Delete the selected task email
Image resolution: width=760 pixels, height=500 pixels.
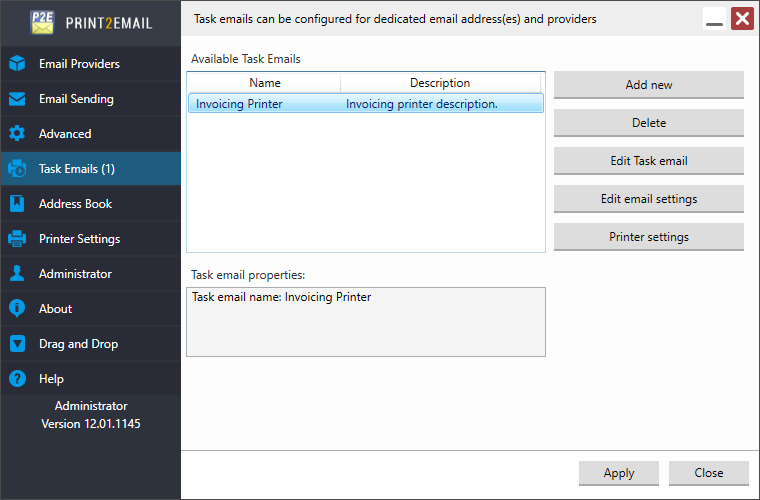click(x=649, y=123)
